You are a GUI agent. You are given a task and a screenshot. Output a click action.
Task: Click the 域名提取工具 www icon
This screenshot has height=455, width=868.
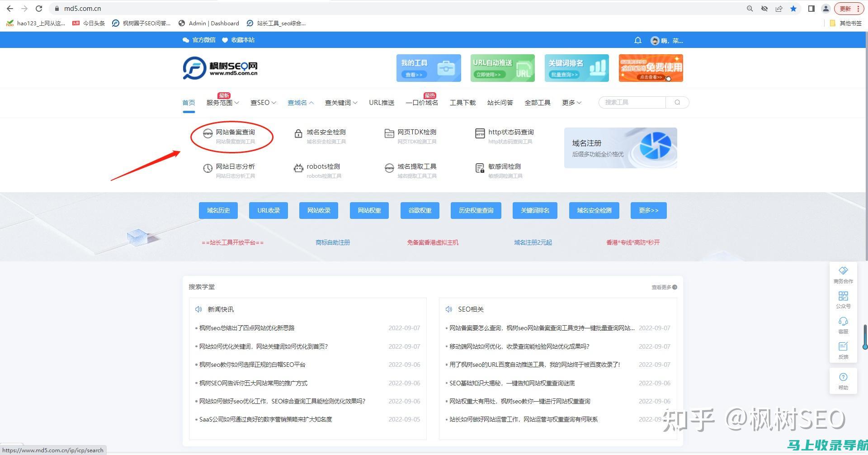pos(389,168)
